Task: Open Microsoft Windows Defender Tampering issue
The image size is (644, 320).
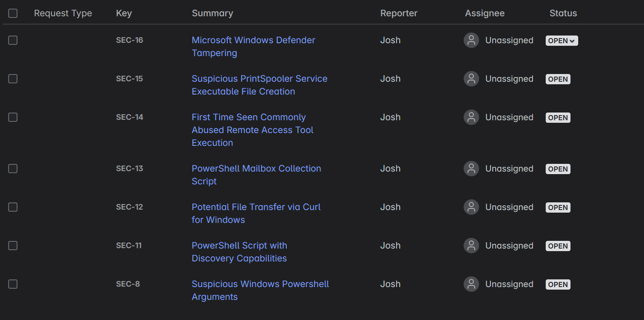Action: (253, 47)
